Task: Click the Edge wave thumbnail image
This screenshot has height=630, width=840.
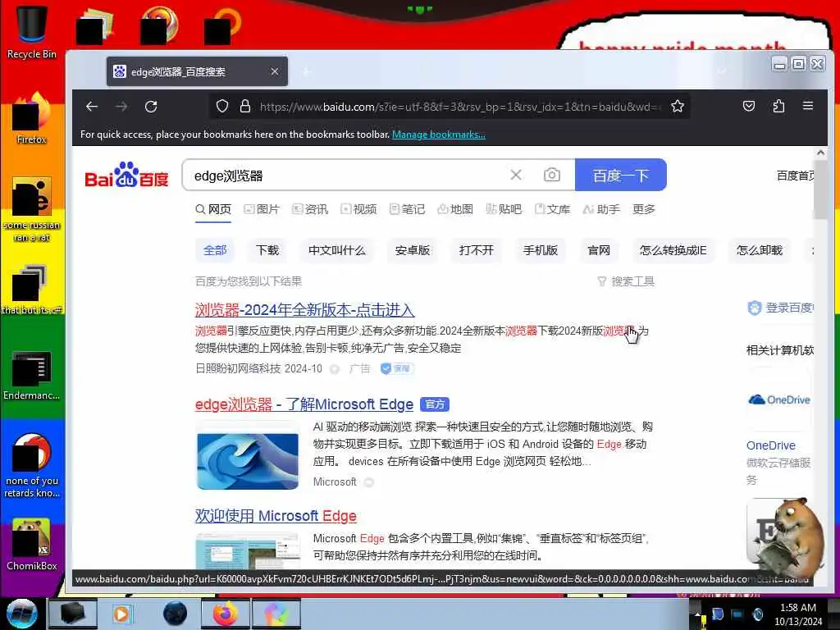Action: coord(248,461)
